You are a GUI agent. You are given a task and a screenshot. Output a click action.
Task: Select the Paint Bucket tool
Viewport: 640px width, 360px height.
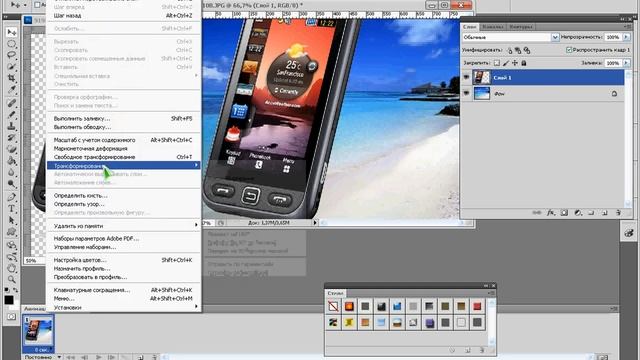pyautogui.click(x=11, y=160)
